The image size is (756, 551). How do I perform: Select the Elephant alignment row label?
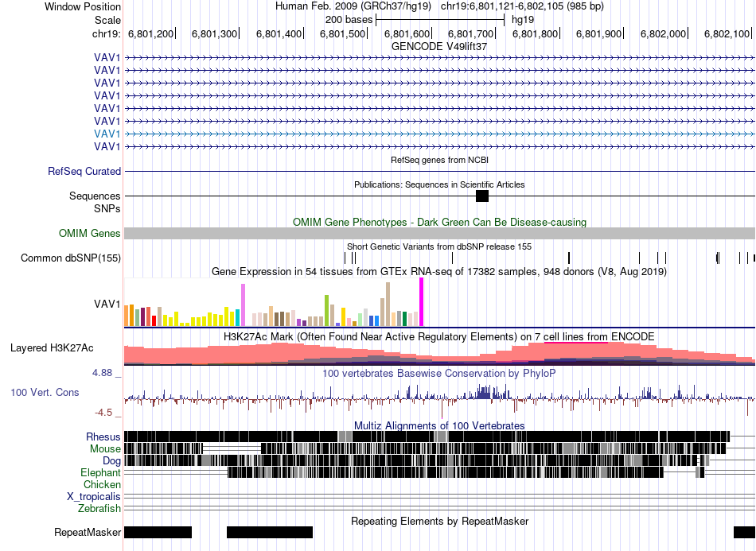click(101, 473)
